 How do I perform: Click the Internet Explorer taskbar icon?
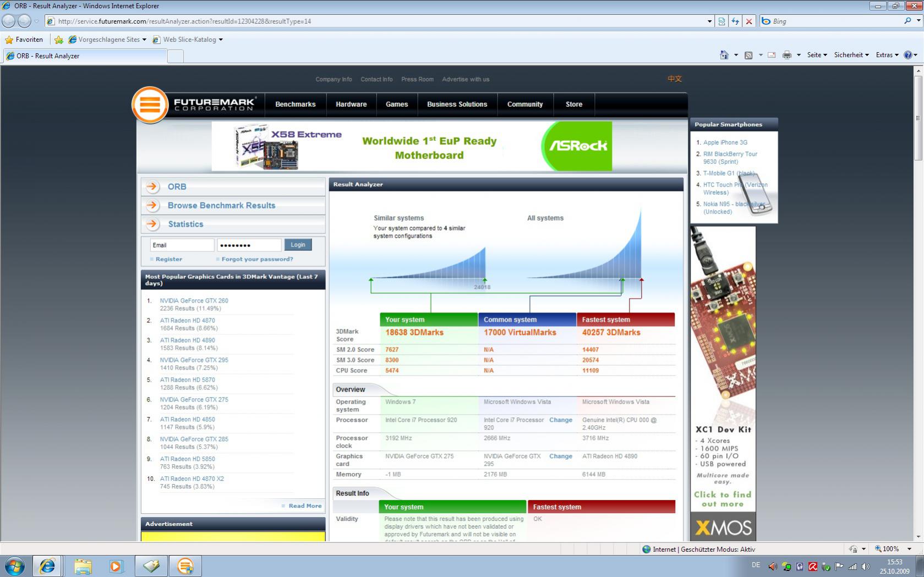click(x=47, y=566)
